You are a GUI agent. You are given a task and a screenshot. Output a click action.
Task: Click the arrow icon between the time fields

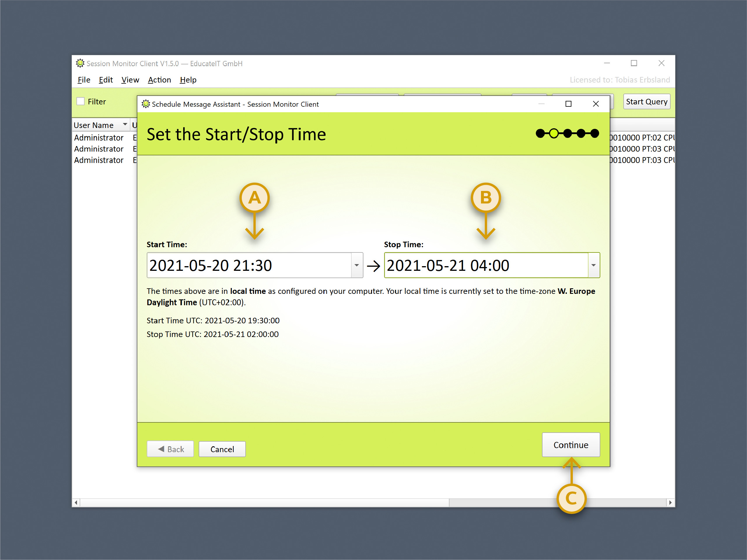pyautogui.click(x=373, y=265)
